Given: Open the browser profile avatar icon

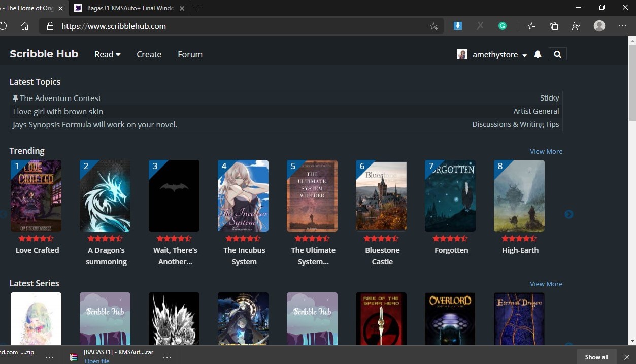Looking at the screenshot, I should click(599, 26).
